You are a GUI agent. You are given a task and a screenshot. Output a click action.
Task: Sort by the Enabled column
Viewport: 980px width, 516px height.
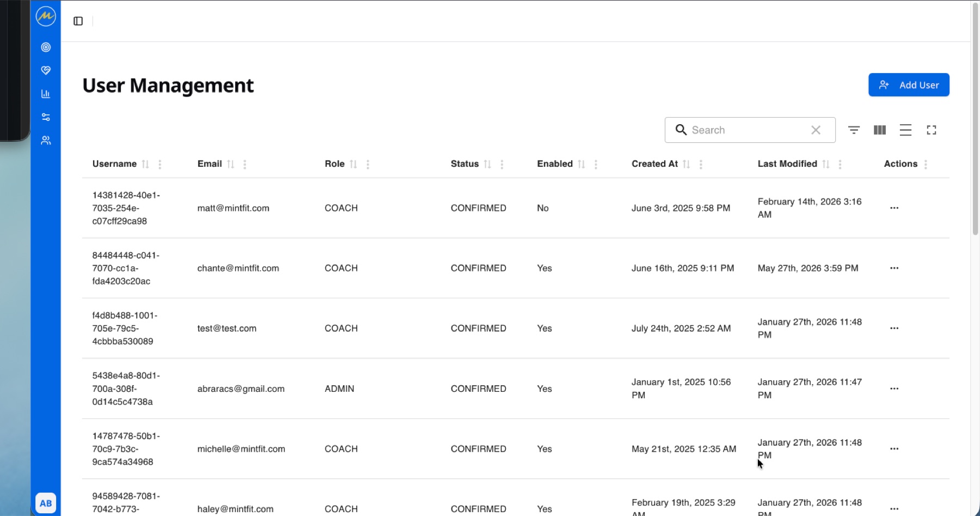pos(581,164)
